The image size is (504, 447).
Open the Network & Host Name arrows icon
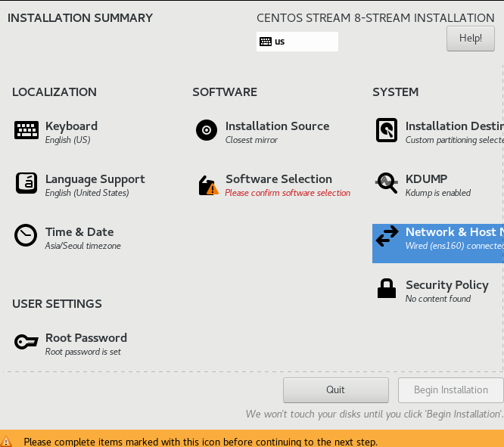(387, 236)
